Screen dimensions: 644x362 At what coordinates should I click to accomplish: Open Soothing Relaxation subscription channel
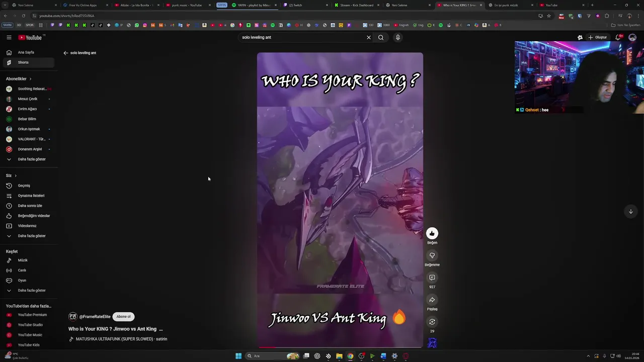coord(28,89)
